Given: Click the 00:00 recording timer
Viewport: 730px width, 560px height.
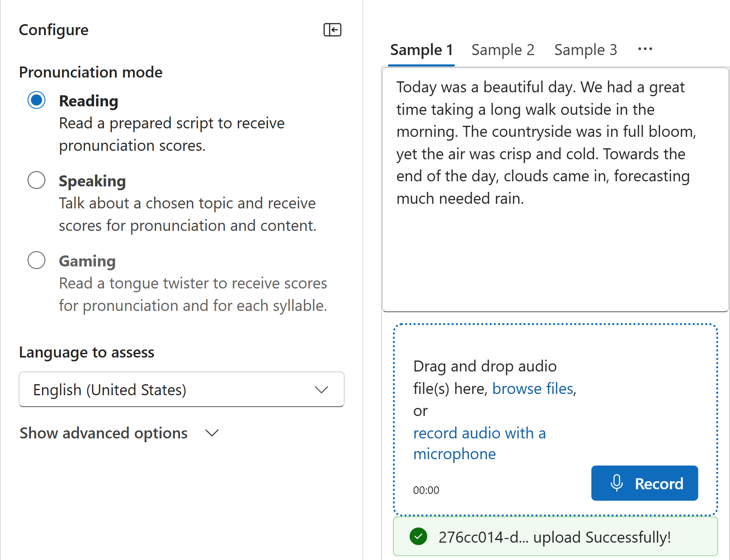Looking at the screenshot, I should (426, 490).
